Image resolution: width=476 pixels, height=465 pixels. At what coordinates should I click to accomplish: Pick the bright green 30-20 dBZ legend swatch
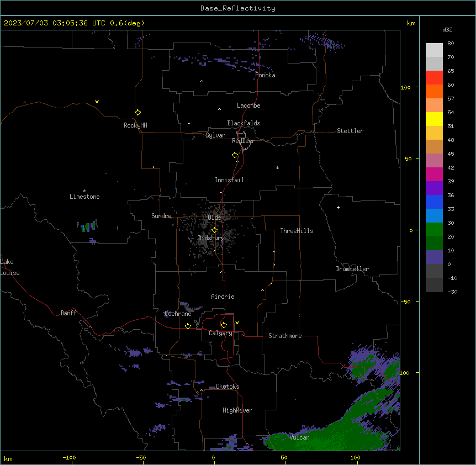pyautogui.click(x=434, y=230)
